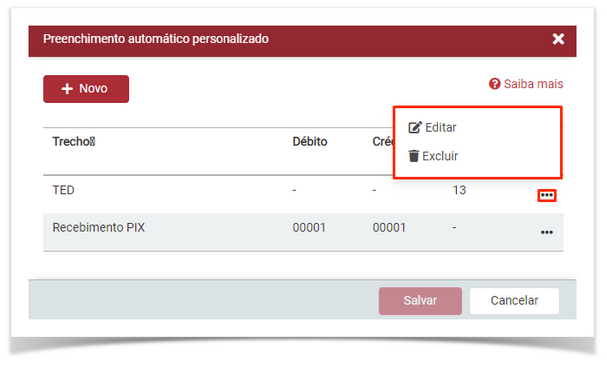Click the Débito column header
607x365 pixels.
(310, 142)
